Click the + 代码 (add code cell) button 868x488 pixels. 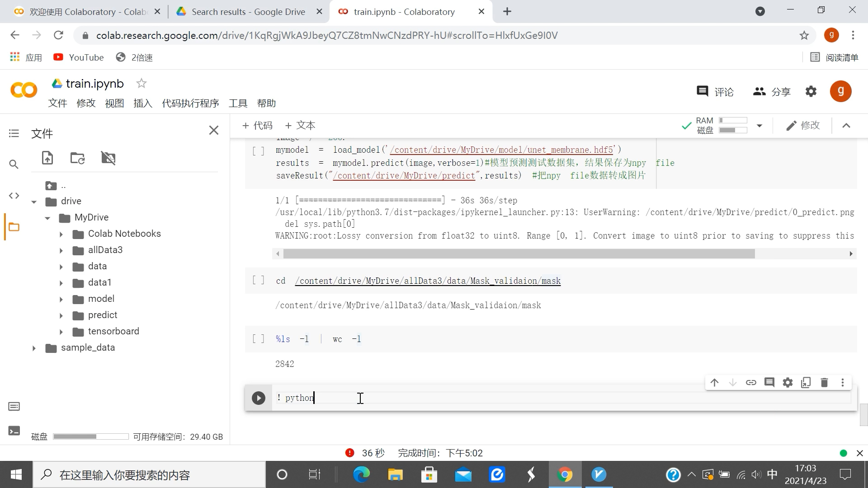257,126
